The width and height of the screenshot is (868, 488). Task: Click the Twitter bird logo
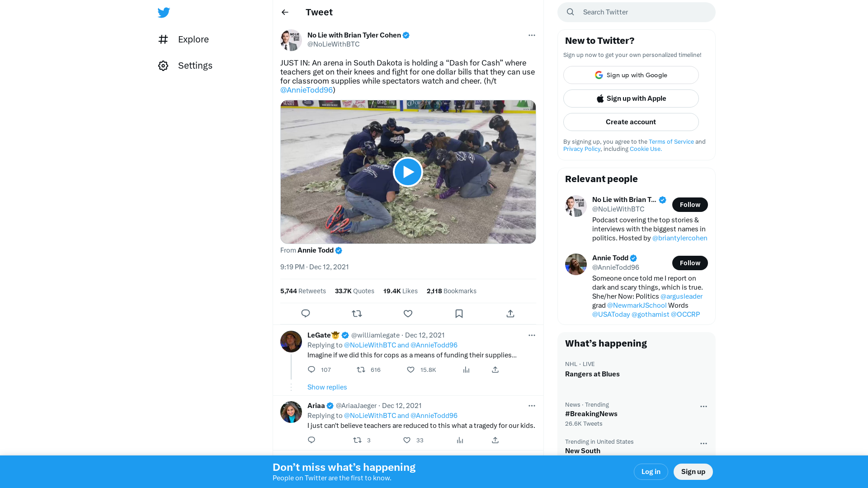(164, 13)
